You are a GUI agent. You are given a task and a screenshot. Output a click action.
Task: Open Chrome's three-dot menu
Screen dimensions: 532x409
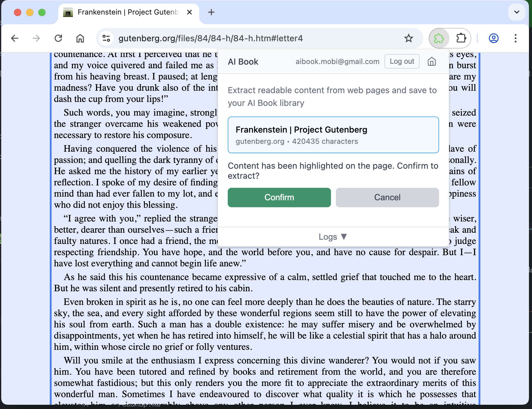(x=515, y=38)
